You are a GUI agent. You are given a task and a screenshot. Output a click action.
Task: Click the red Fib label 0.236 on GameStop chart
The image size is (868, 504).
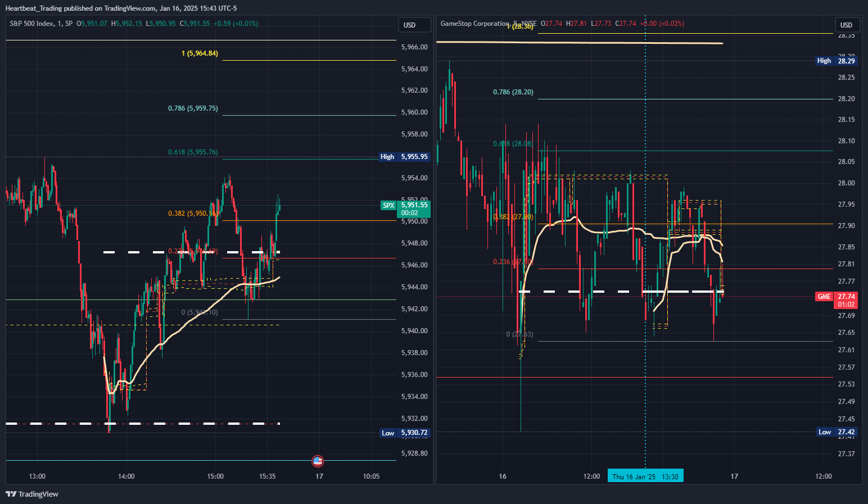click(512, 262)
